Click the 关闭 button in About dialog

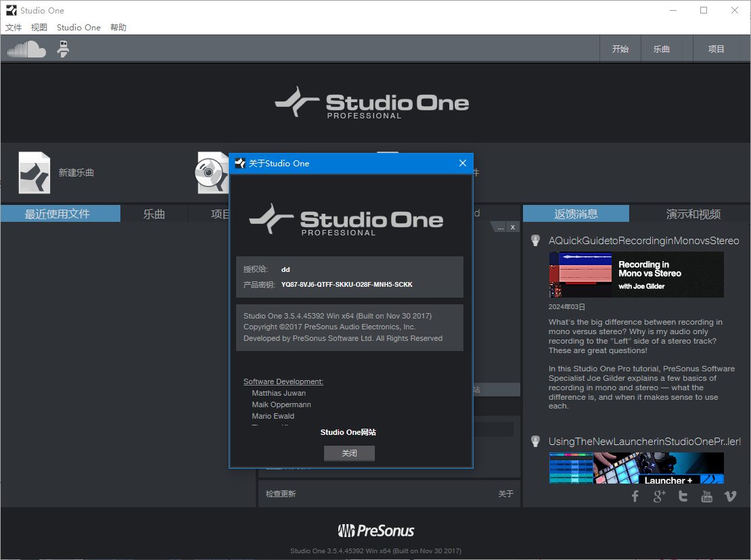349,452
